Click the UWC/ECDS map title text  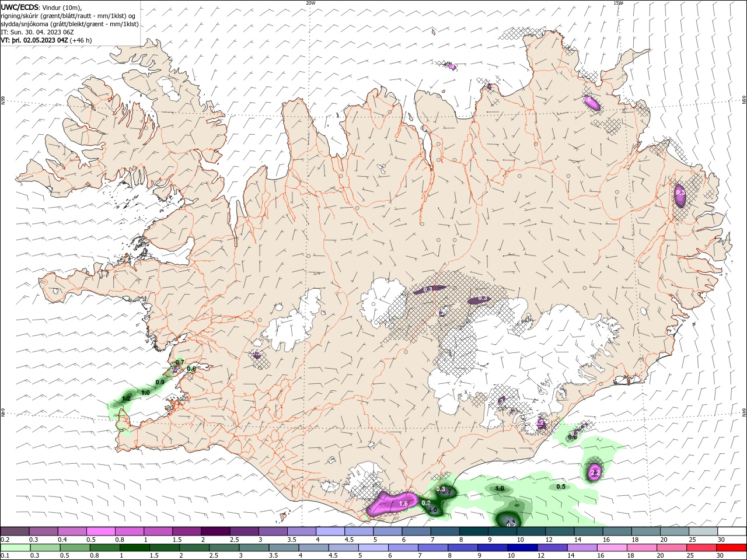coord(20,7)
